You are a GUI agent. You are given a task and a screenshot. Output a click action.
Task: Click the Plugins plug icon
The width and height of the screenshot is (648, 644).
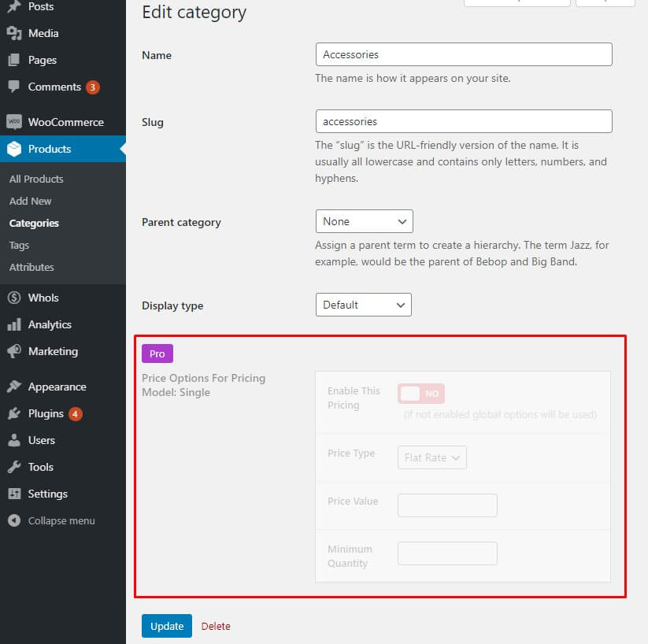click(14, 413)
